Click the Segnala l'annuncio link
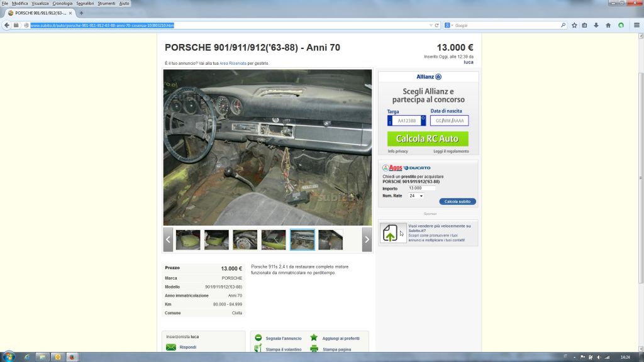The height and width of the screenshot is (362, 644). click(284, 339)
